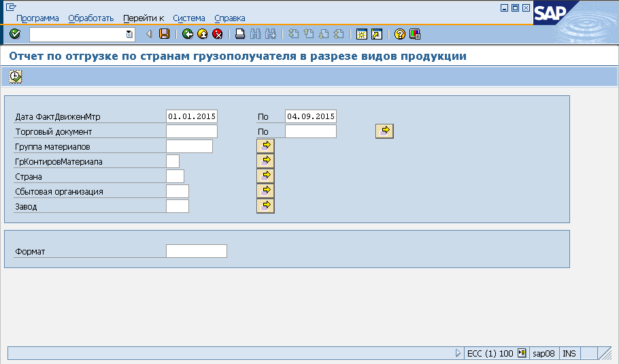Screen dimensions: 619x364
Task: Click the Execute clock icon
Action: tap(16, 77)
